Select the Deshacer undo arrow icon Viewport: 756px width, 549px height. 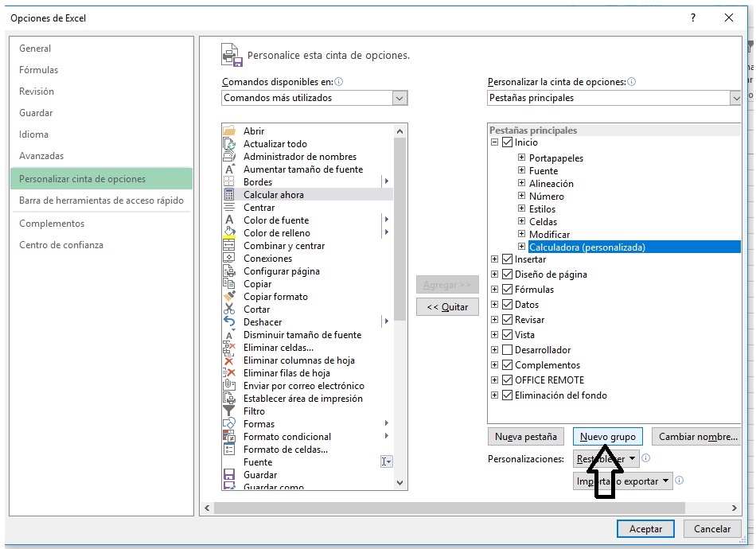229,322
